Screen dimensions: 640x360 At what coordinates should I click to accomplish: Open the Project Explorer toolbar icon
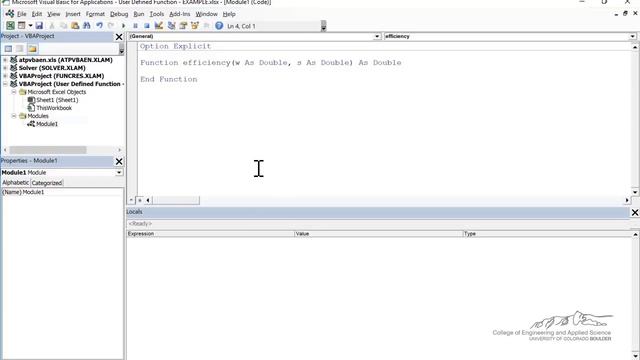[x=171, y=26]
